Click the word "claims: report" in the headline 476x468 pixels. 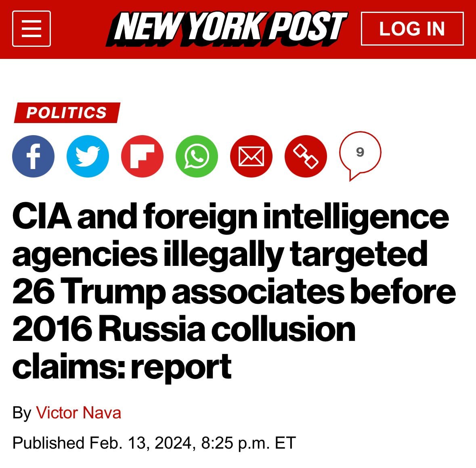click(x=122, y=366)
